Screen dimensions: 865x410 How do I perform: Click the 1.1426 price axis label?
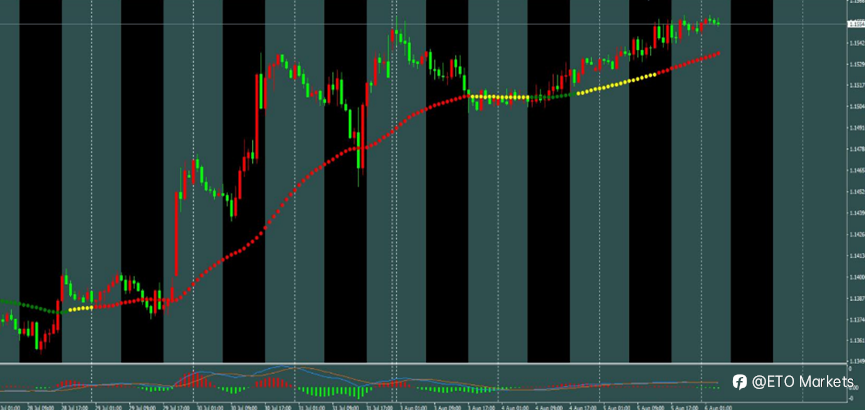(x=857, y=235)
